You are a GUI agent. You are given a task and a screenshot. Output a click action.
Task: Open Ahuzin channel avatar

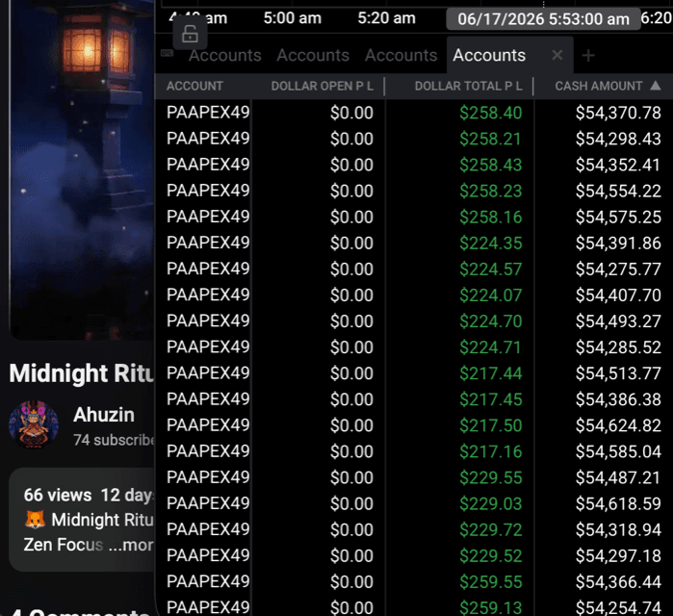[x=34, y=424]
